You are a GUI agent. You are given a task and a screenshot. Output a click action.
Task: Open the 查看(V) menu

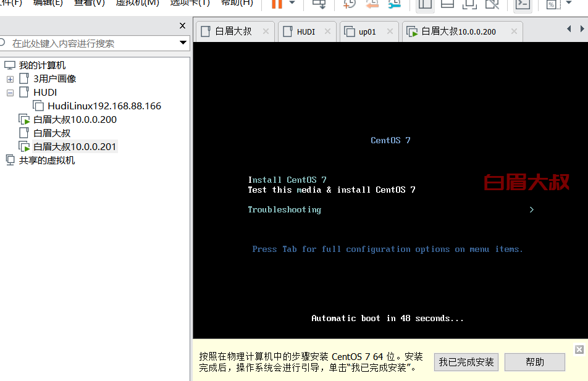[x=89, y=3]
